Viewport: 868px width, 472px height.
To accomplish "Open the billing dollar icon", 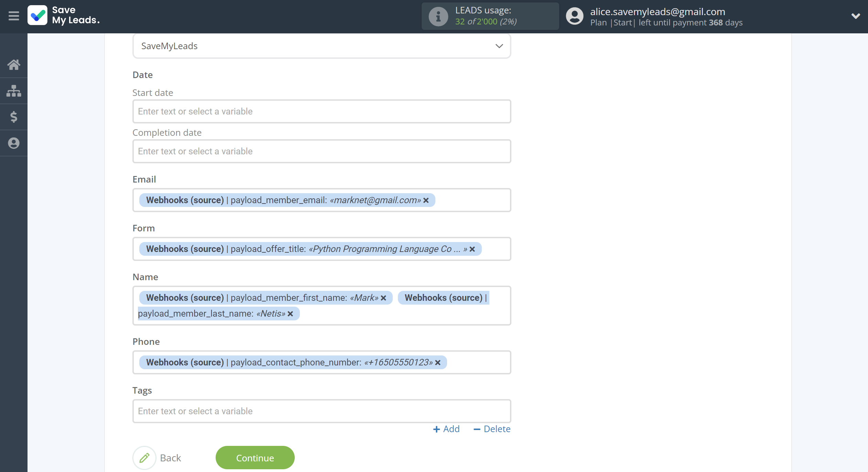I will click(14, 117).
